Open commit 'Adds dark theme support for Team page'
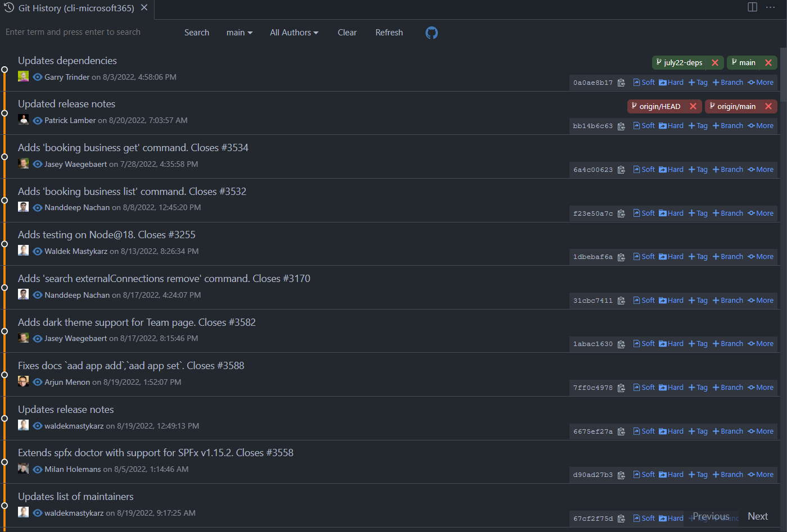The width and height of the screenshot is (787, 532). [x=137, y=322]
